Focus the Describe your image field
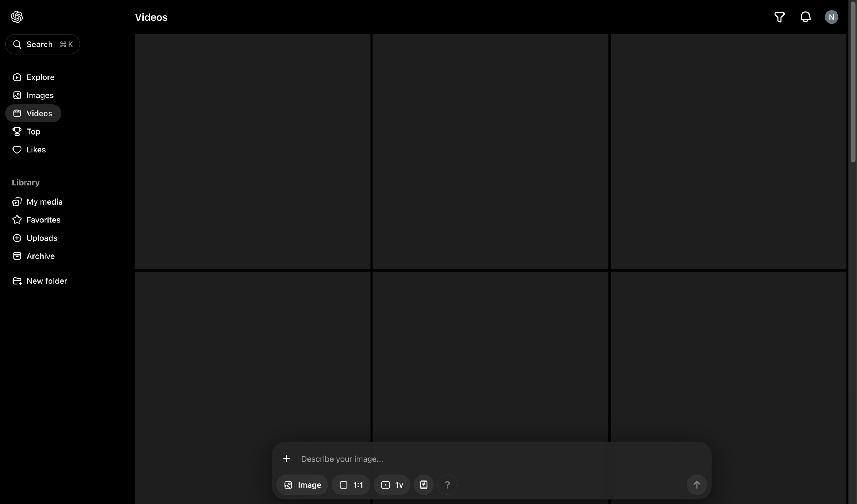 click(489, 459)
